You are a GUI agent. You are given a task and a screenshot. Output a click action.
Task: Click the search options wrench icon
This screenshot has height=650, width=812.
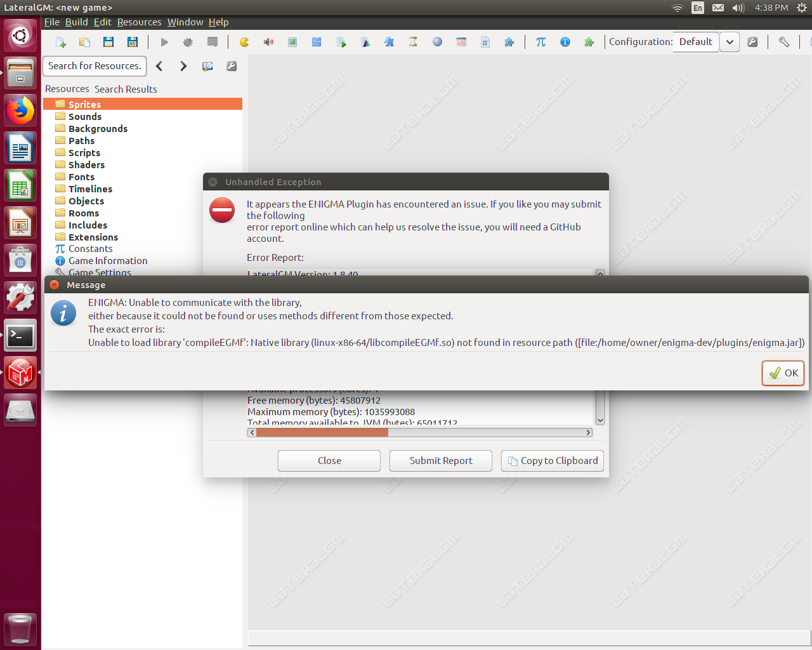pyautogui.click(x=232, y=66)
